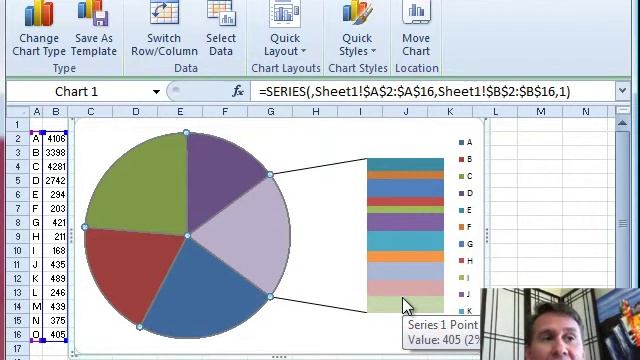Image resolution: width=640 pixels, height=360 pixels.
Task: Expand the formula bar with the chevron
Action: (x=622, y=91)
